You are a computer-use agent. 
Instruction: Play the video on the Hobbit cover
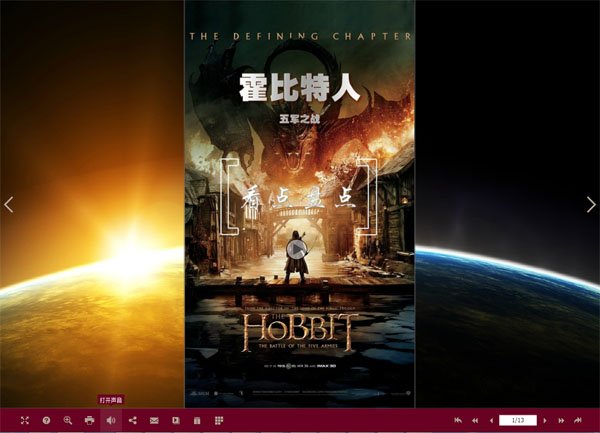(x=297, y=250)
